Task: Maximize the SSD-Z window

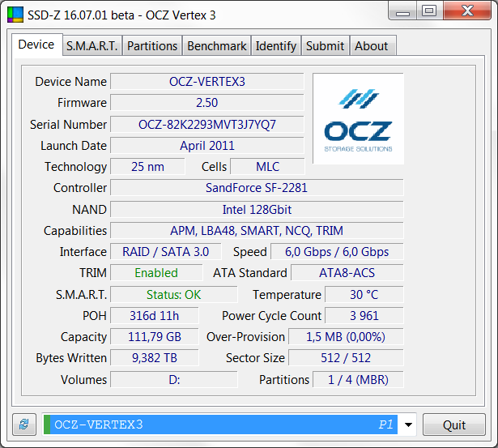Action: click(429, 11)
